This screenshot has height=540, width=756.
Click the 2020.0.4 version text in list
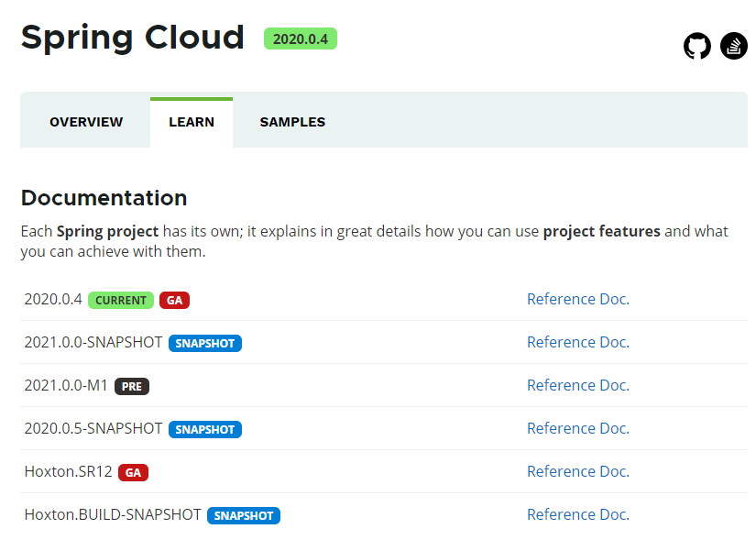pyautogui.click(x=53, y=299)
